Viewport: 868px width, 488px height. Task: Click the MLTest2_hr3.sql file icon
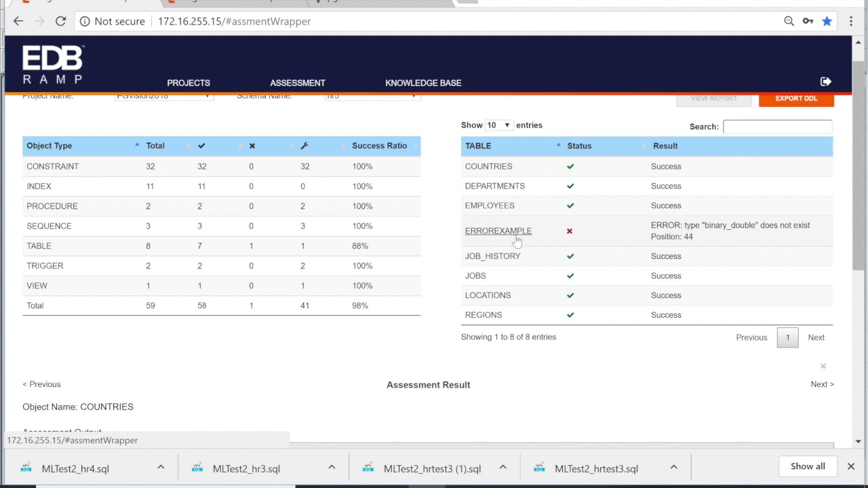(x=197, y=468)
